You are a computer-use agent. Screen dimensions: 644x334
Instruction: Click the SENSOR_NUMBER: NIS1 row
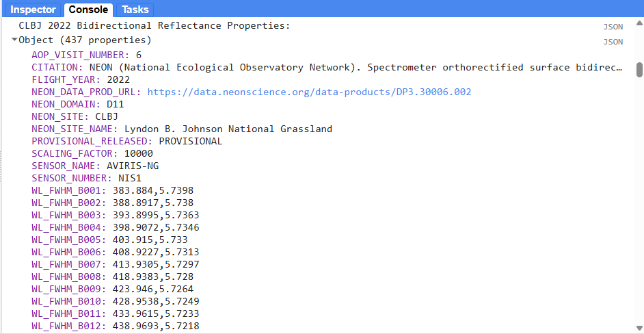(x=87, y=179)
